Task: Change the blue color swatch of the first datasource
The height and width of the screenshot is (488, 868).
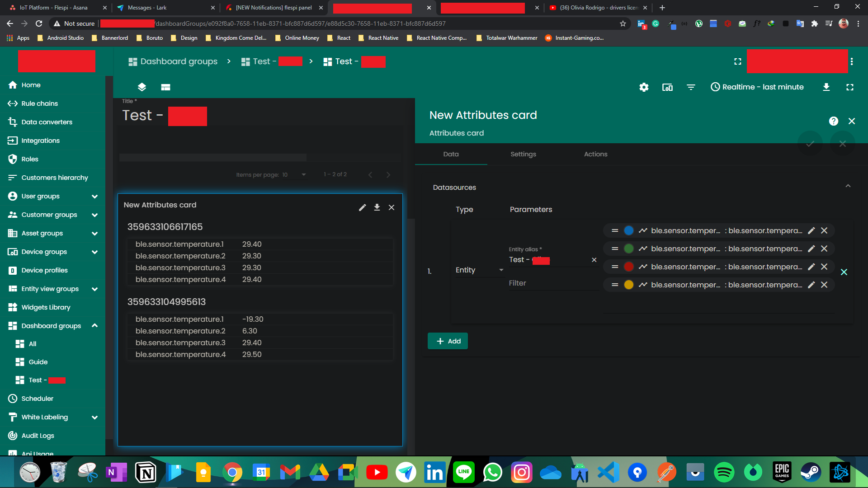Action: click(x=628, y=230)
